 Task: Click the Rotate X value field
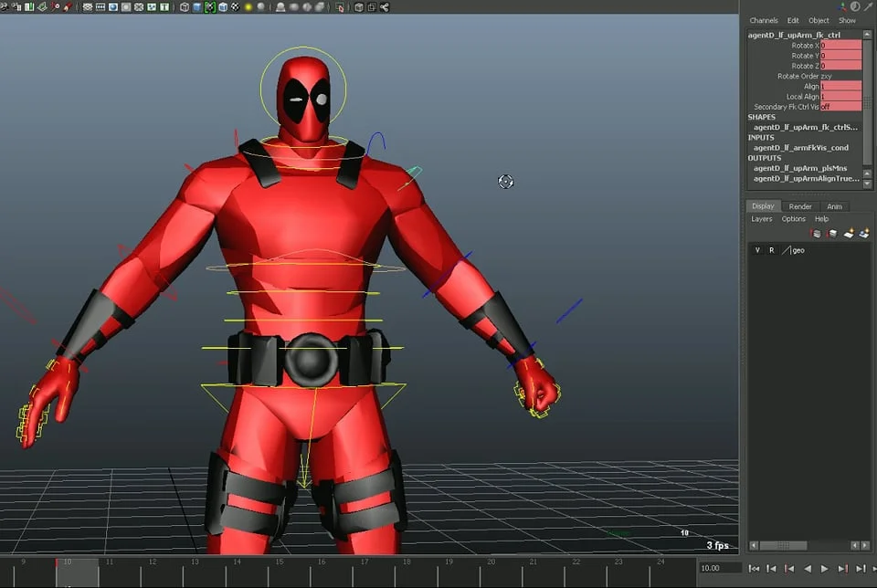(840, 46)
